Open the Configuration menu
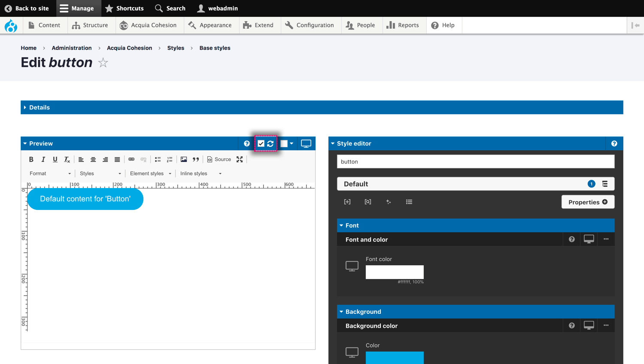The width and height of the screenshot is (644, 364). pos(310,25)
